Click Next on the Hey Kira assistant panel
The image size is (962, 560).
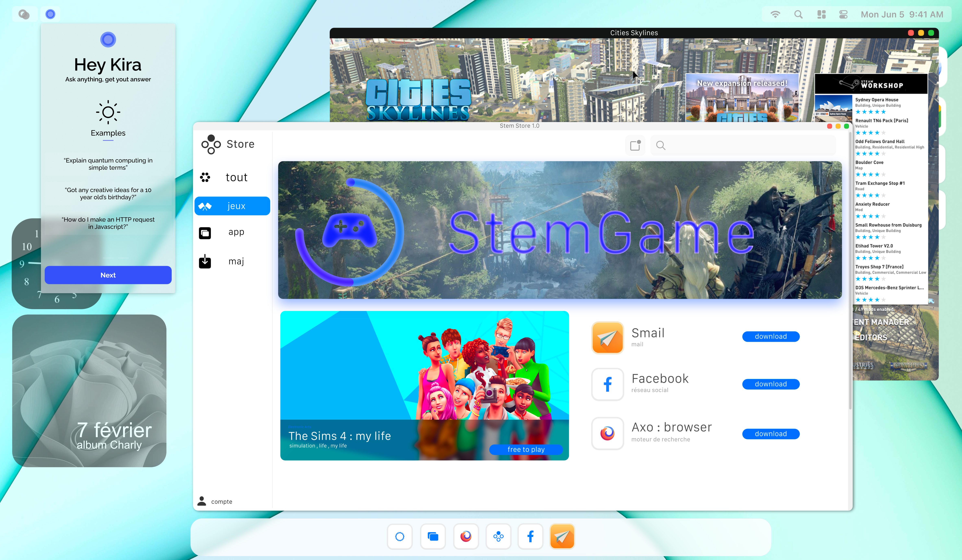click(x=108, y=274)
